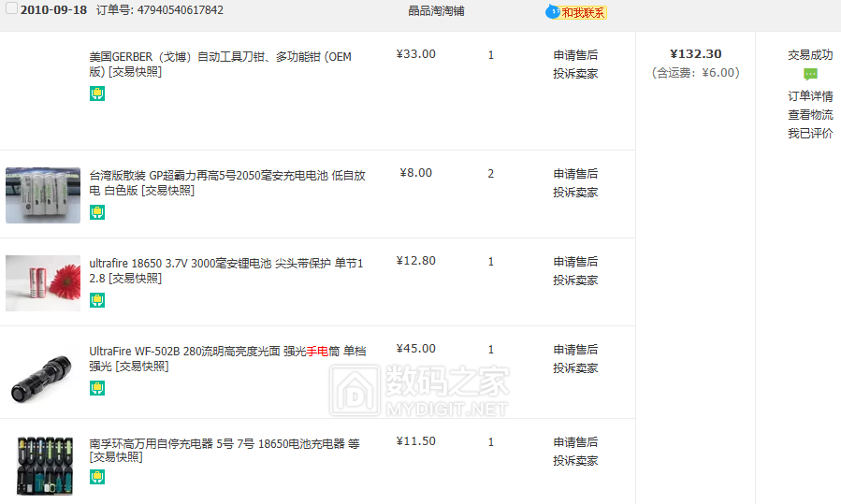Click the green badge icon under GERBER item
Screen dimensions: 841x504
click(x=97, y=94)
